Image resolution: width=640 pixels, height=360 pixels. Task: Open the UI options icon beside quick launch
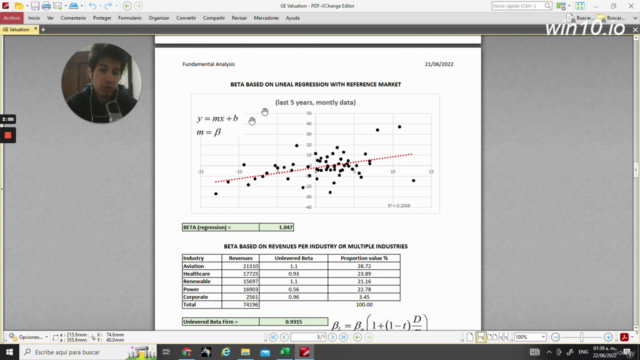click(x=561, y=6)
